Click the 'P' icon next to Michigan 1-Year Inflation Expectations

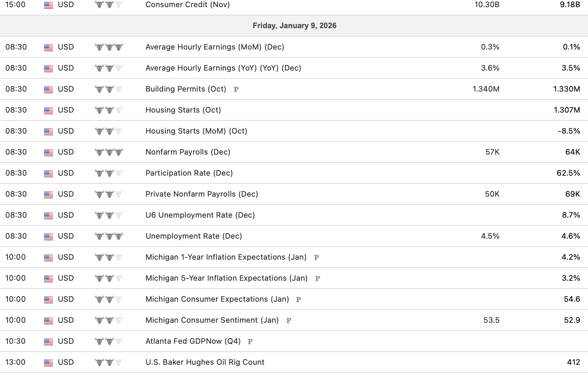[316, 257]
